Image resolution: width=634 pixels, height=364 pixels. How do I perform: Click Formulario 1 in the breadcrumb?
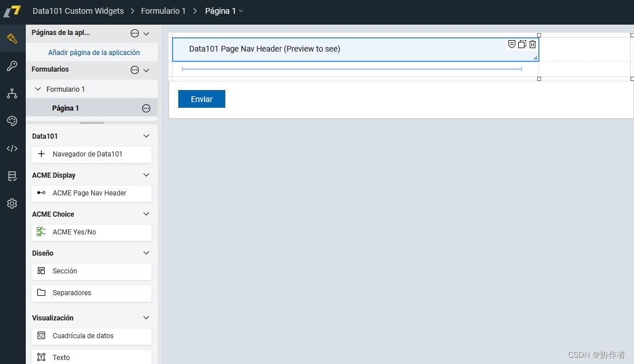click(163, 11)
